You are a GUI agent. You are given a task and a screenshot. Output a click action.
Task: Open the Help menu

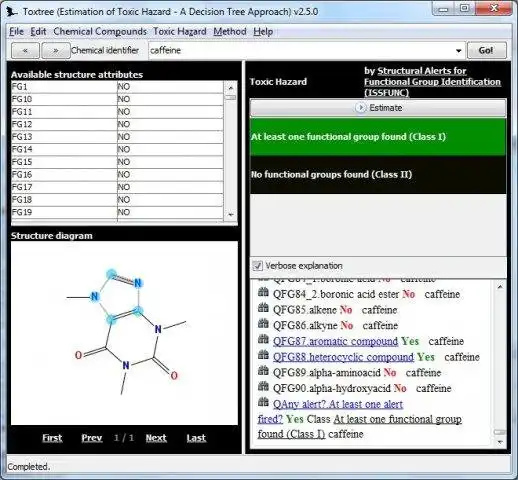(263, 32)
